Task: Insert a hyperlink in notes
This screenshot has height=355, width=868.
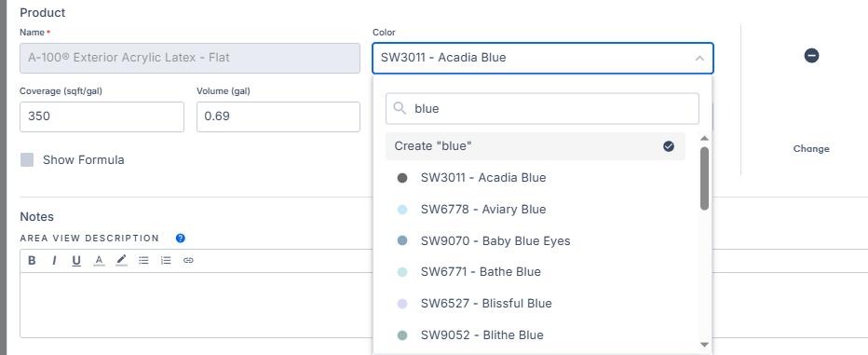Action: point(188,260)
